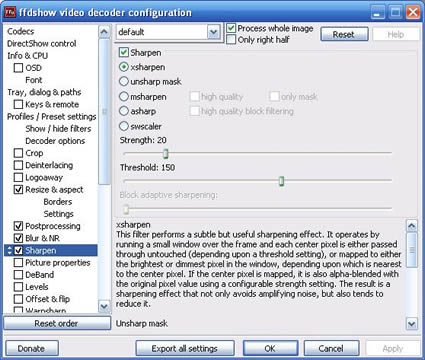425x360 pixels.
Task: Click filter list scroll up arrow
Action: pyautogui.click(x=104, y=32)
